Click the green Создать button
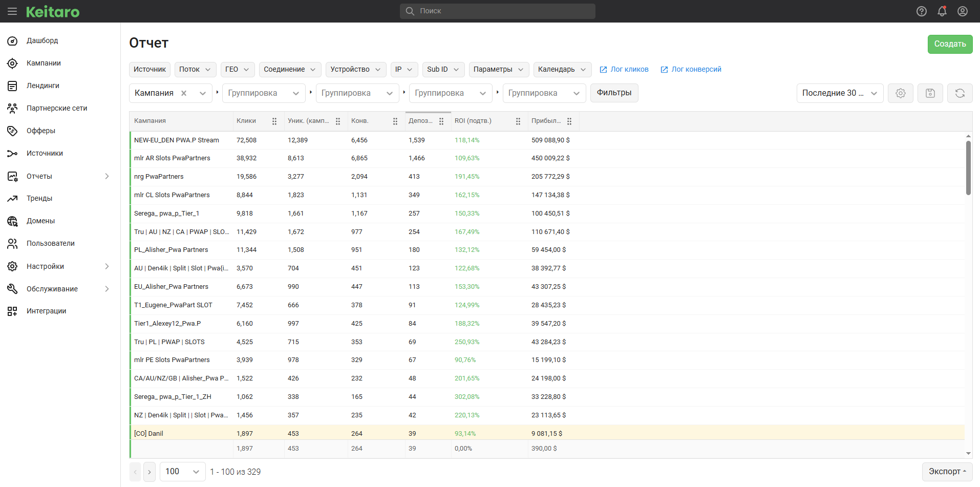Image resolution: width=980 pixels, height=487 pixels. (949, 44)
